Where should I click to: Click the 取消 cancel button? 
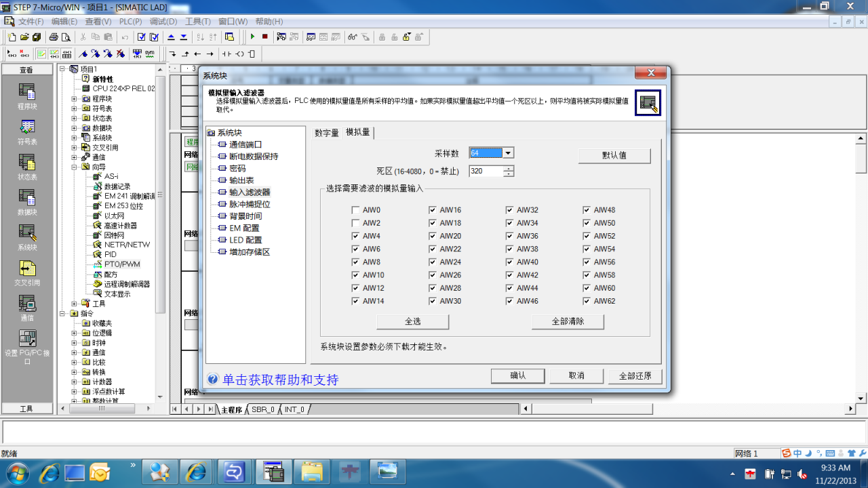(576, 375)
